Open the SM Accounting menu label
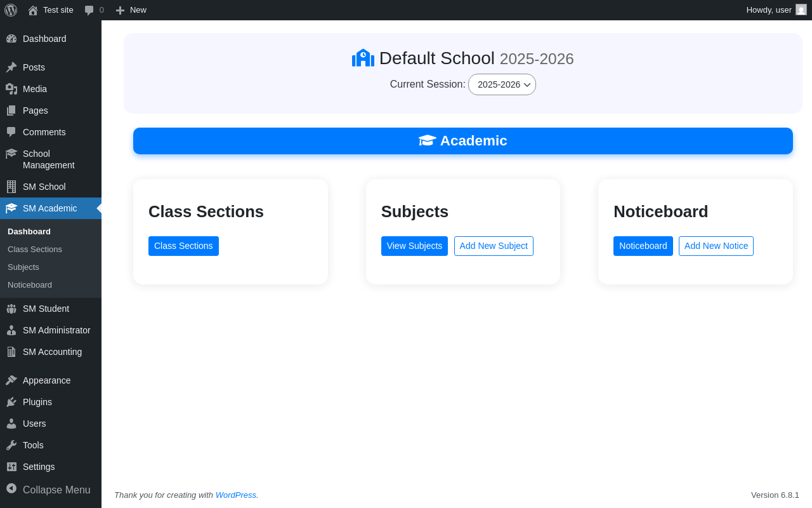 52,352
